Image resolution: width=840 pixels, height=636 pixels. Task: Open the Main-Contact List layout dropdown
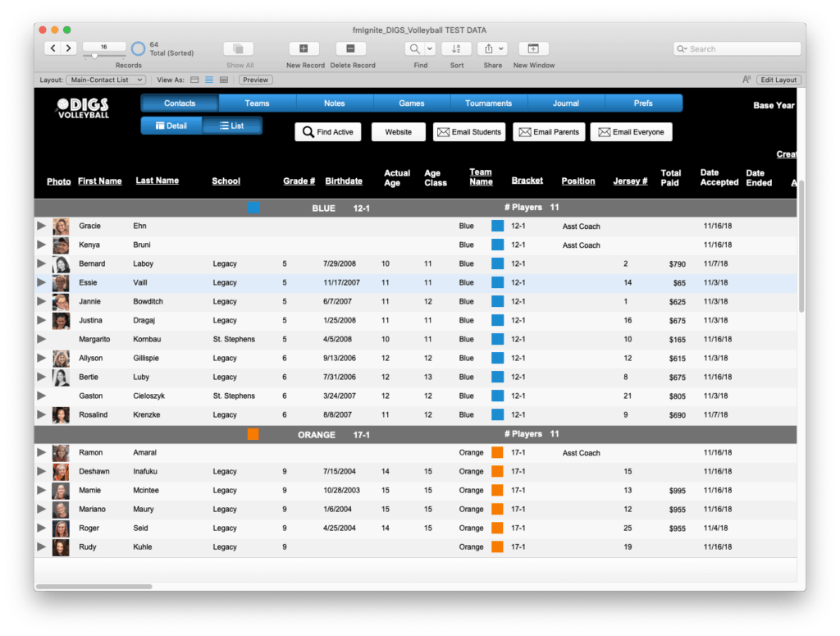105,80
